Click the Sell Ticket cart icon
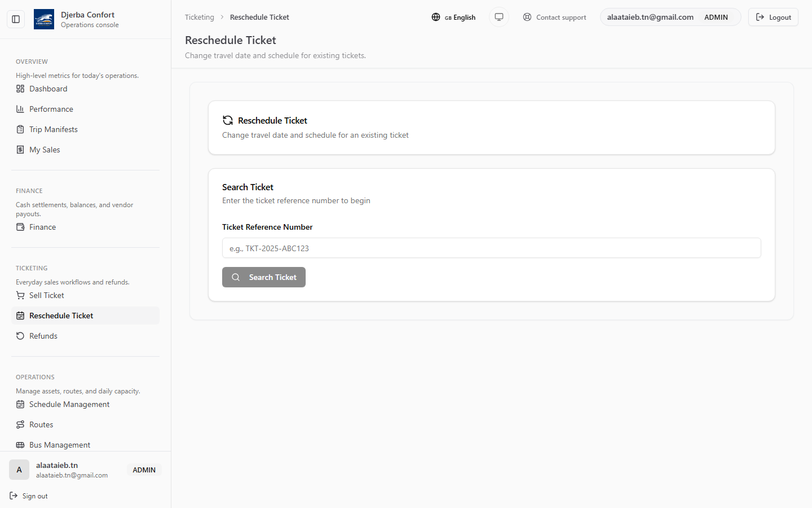 click(x=20, y=295)
